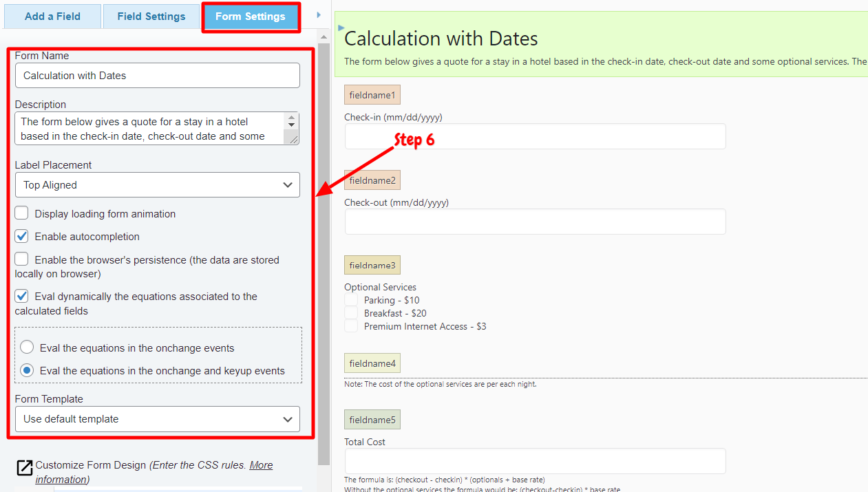Screen dimensions: 868x492
Task: Open the Form Settings tab
Action: tap(251, 17)
